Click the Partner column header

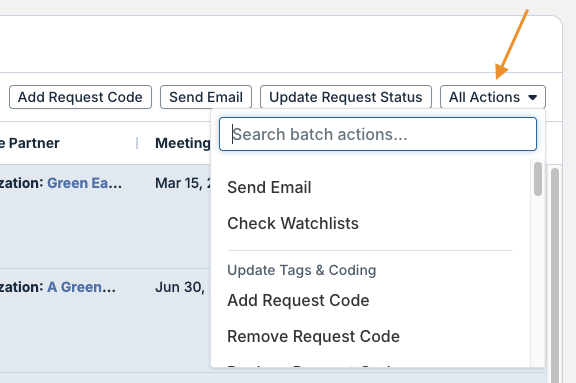point(29,143)
